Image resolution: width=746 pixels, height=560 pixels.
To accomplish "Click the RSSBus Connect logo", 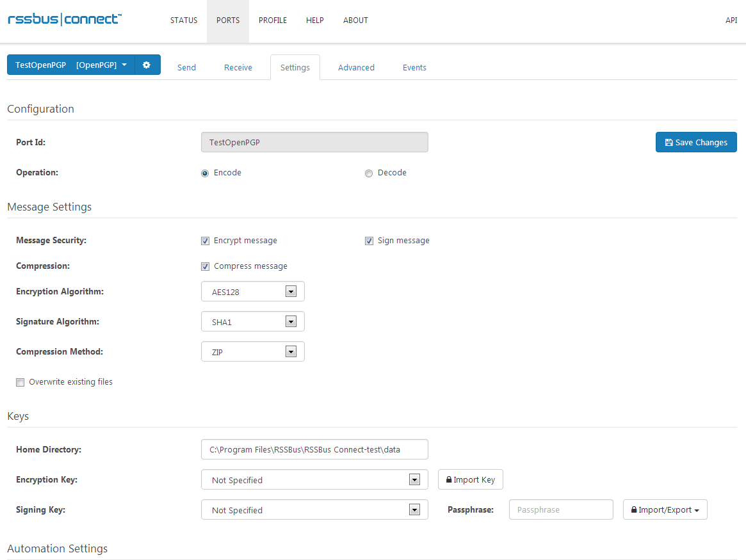I will (64, 19).
